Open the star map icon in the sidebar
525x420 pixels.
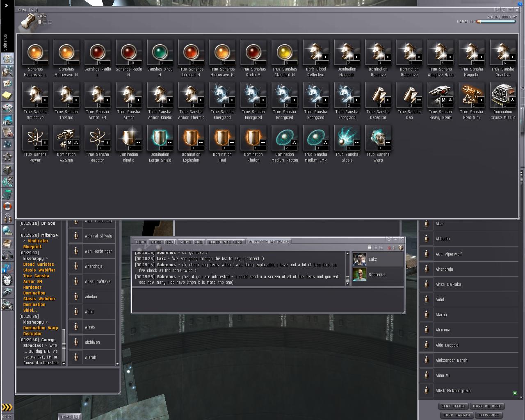tap(7, 144)
